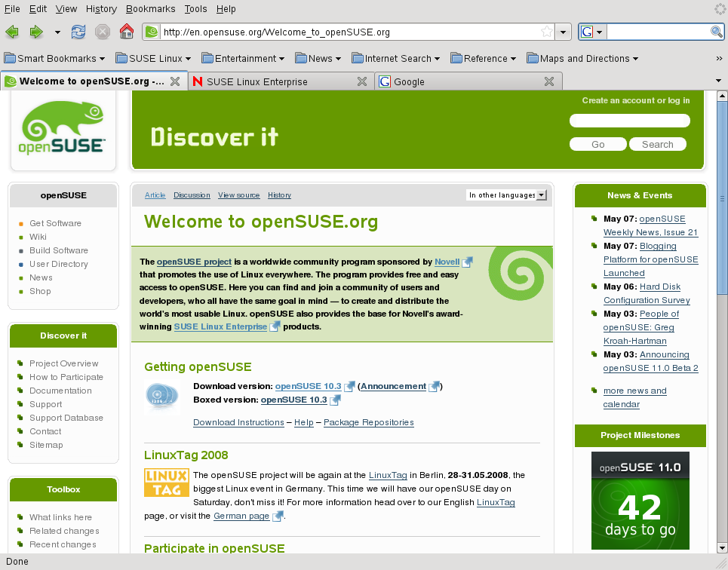Open the Hard Disk Configuration Survey news link
728x570 pixels.
tap(647, 293)
